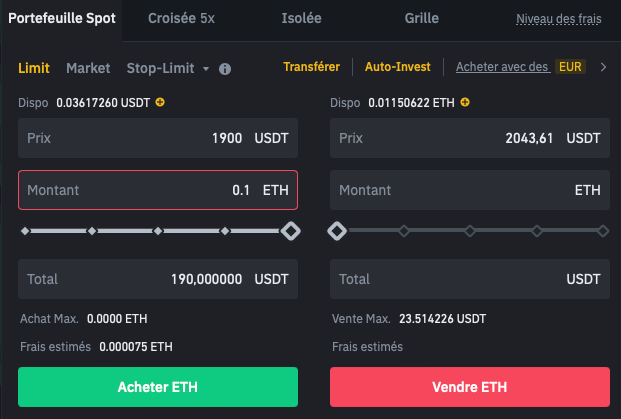Set the sell slider to its midpoint diamond
Image resolution: width=621 pixels, height=419 pixels.
pos(470,231)
